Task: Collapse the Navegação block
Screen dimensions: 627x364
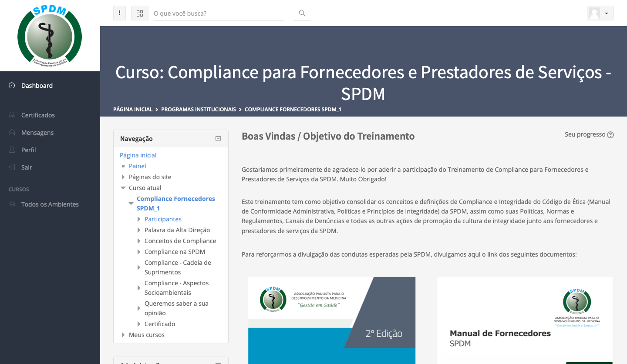Action: point(218,138)
